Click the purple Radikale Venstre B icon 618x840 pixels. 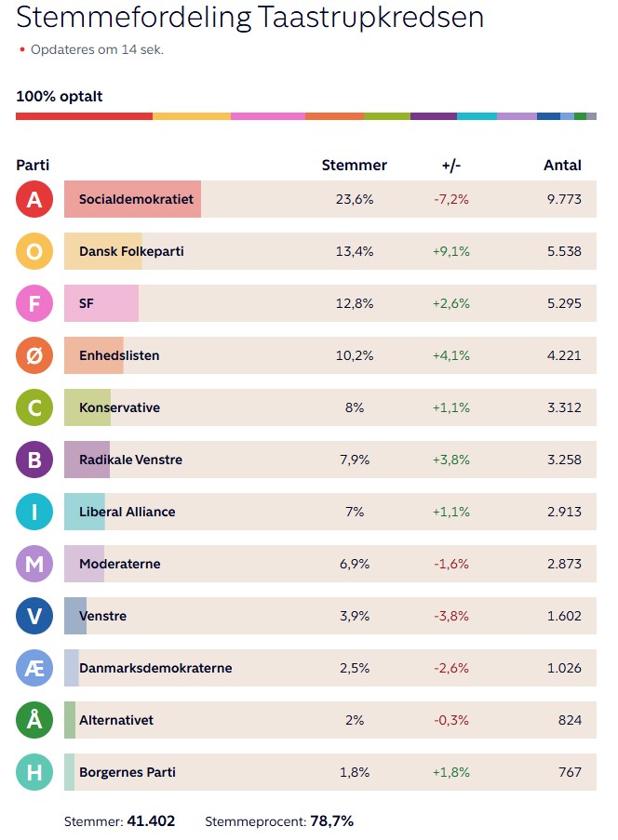tap(34, 460)
